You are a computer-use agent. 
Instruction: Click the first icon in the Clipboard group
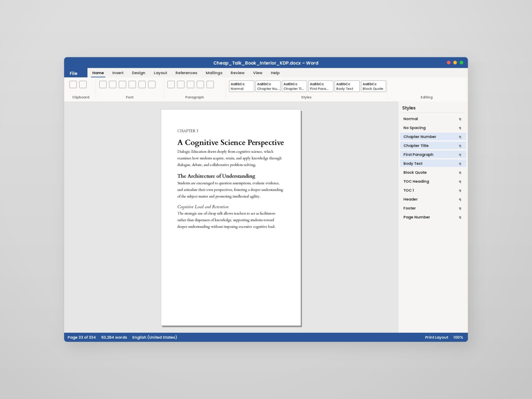pos(73,85)
